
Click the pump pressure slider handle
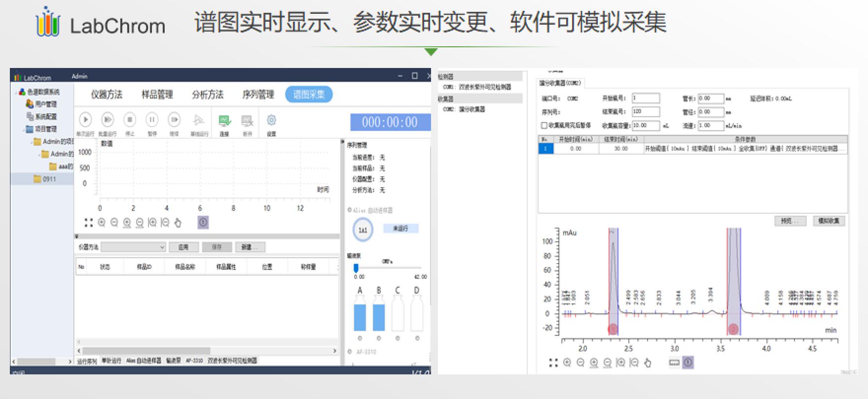[x=356, y=268]
